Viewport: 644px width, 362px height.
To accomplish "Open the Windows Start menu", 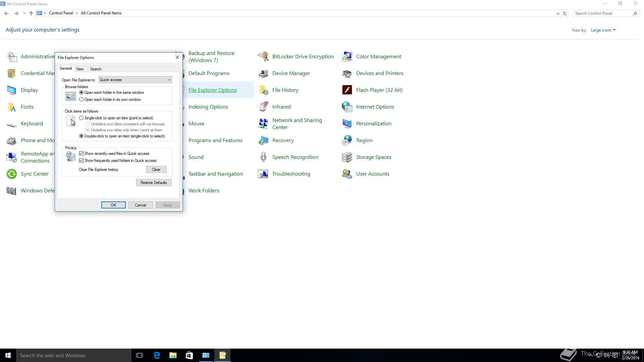I will tap(8, 355).
